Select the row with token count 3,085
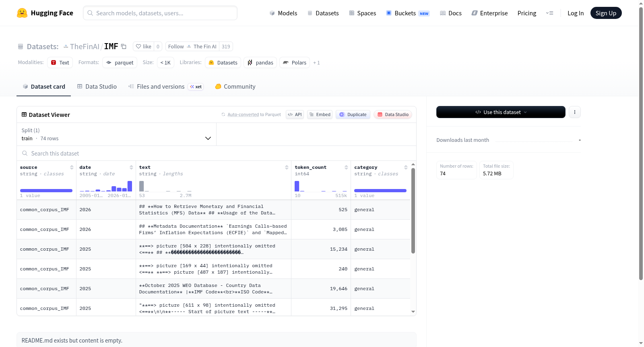644x347 pixels. (213, 229)
